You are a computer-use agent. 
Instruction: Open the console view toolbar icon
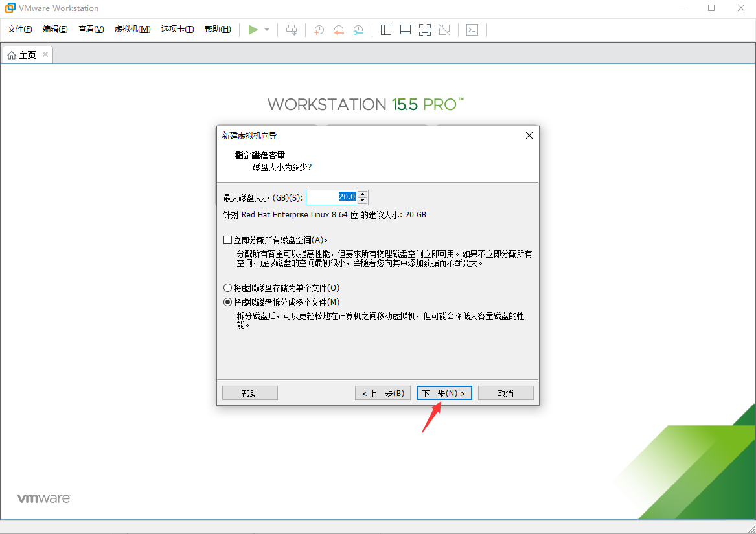tap(472, 30)
